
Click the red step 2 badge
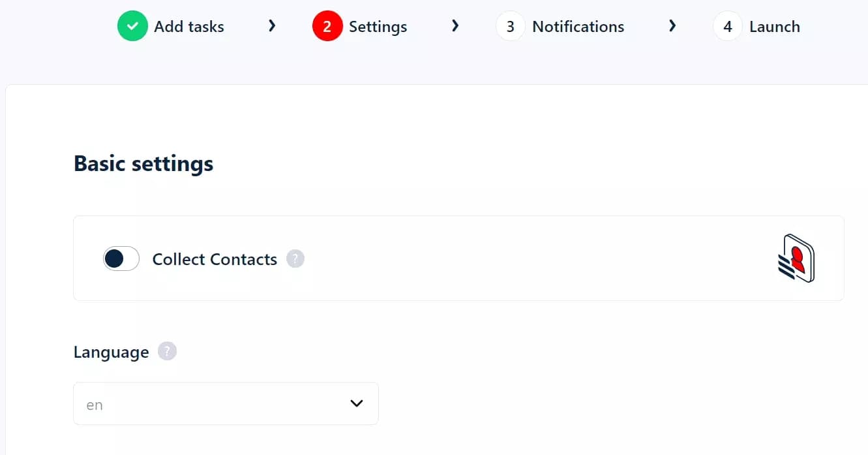pyautogui.click(x=327, y=26)
